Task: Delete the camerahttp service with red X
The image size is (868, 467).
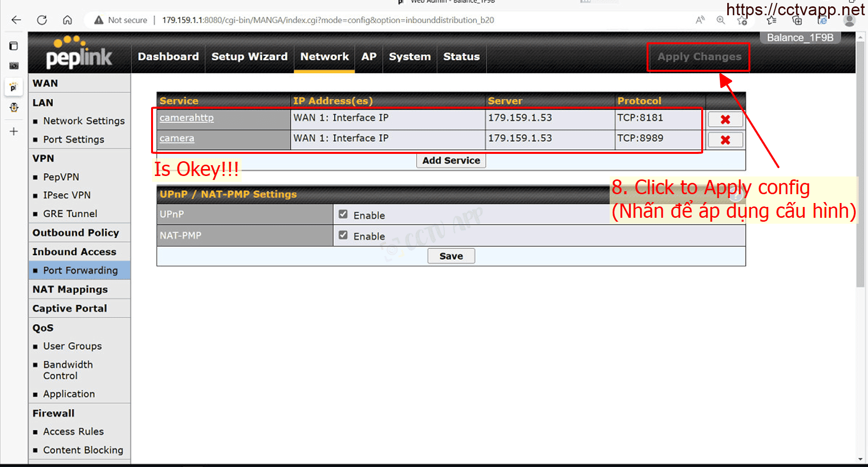Action: (x=725, y=119)
